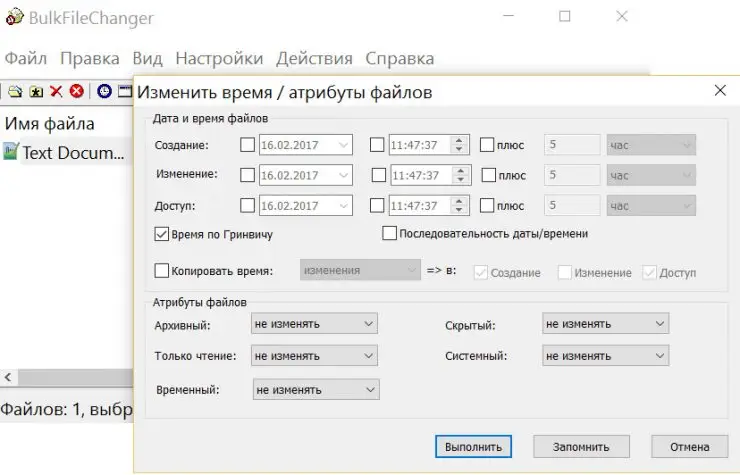Click the left arrow of main window scrollbar

(8, 377)
